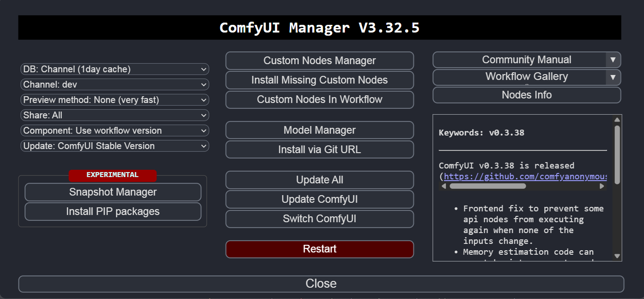Click the news panel vertical scrollbar thumb
This screenshot has width=644, height=299.
pos(617,154)
